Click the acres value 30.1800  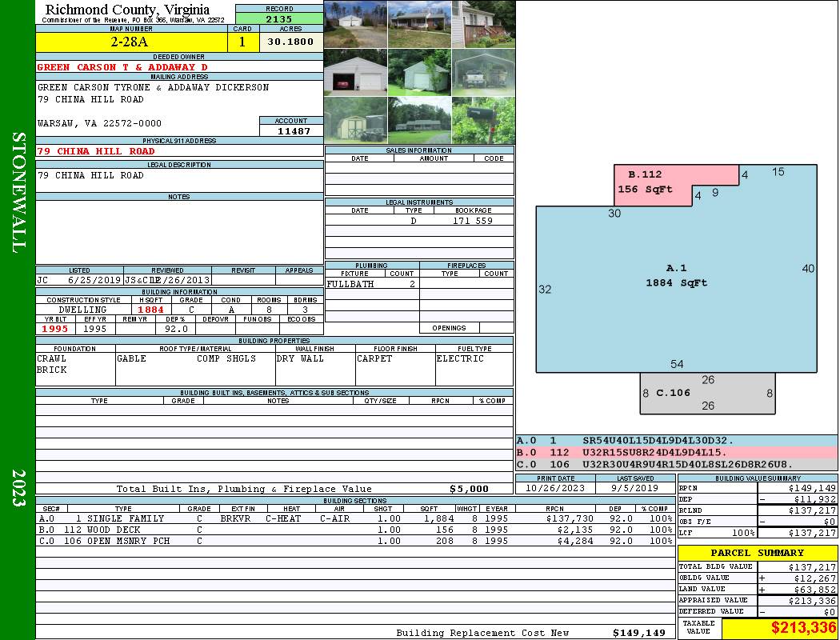point(291,42)
